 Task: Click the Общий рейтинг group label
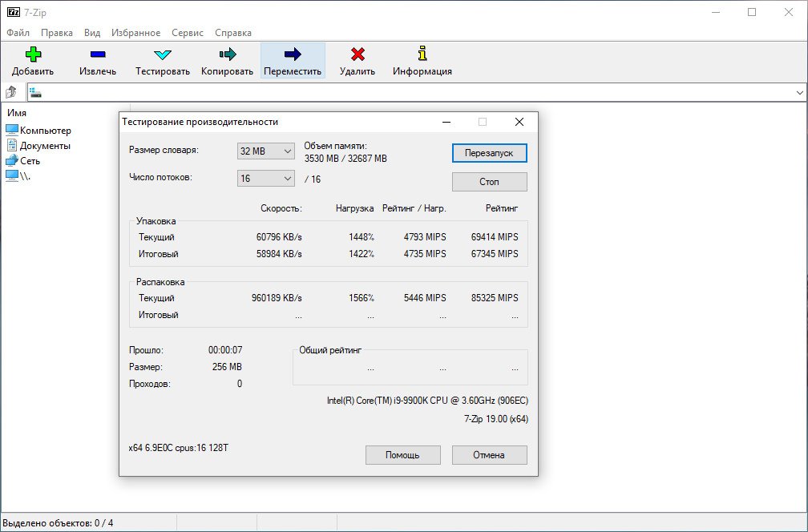pos(330,349)
